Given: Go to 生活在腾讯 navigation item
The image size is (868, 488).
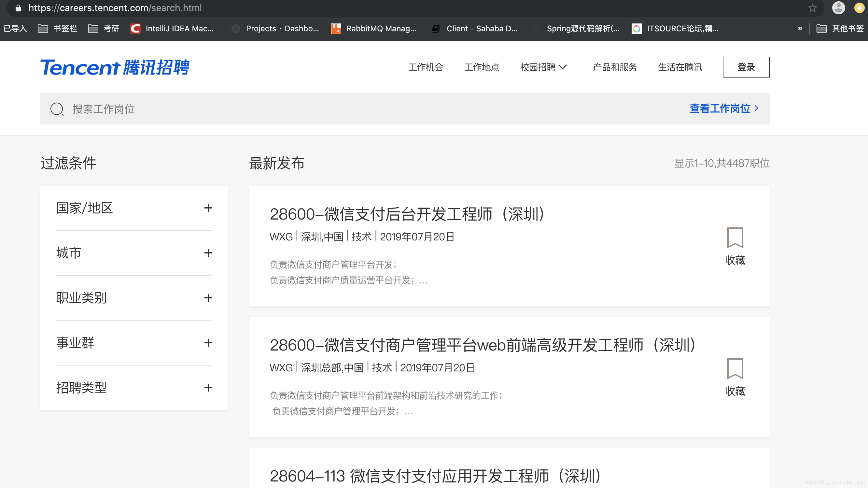Looking at the screenshot, I should [x=679, y=67].
